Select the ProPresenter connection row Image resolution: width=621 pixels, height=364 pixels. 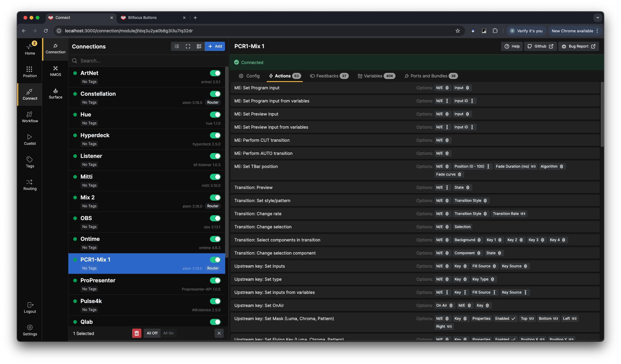point(147,284)
